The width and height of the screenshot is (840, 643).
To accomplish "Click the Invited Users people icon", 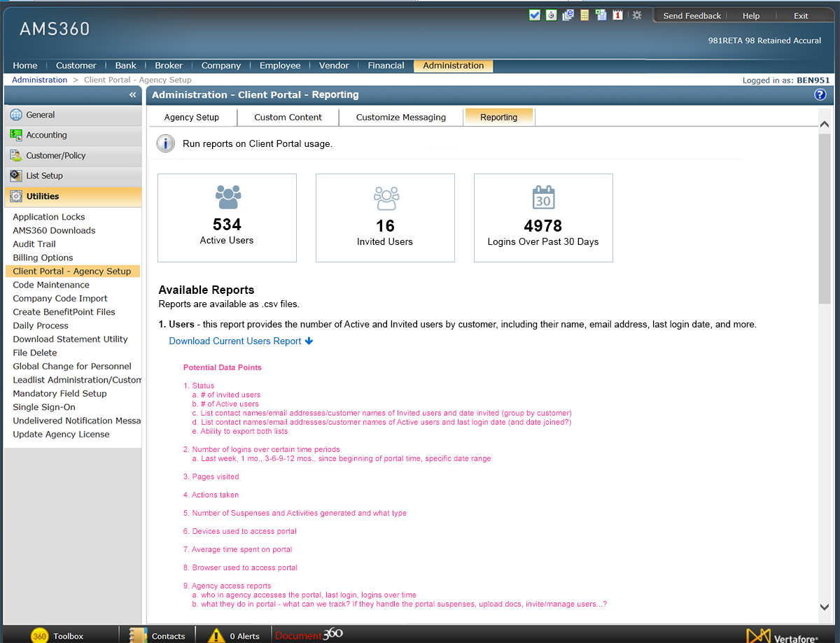I will pos(386,199).
